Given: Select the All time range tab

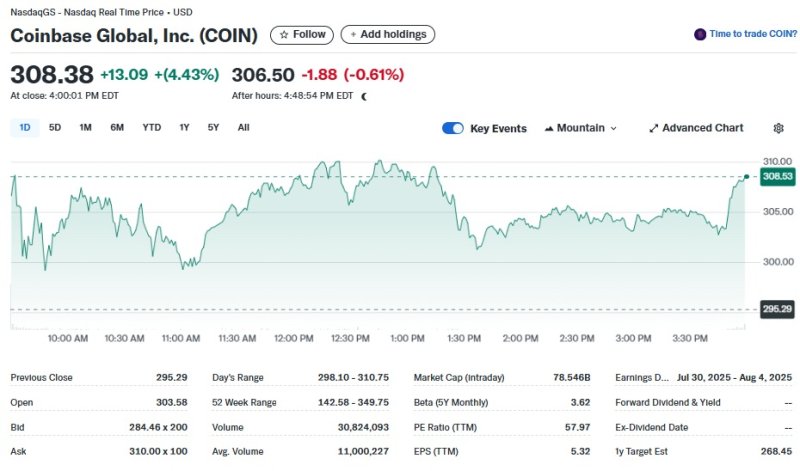Looking at the screenshot, I should click(243, 128).
